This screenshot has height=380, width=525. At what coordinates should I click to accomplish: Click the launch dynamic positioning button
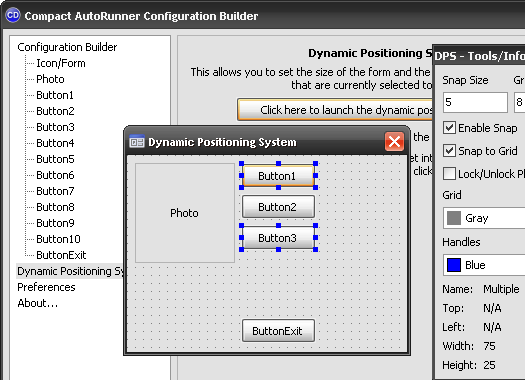(335, 109)
